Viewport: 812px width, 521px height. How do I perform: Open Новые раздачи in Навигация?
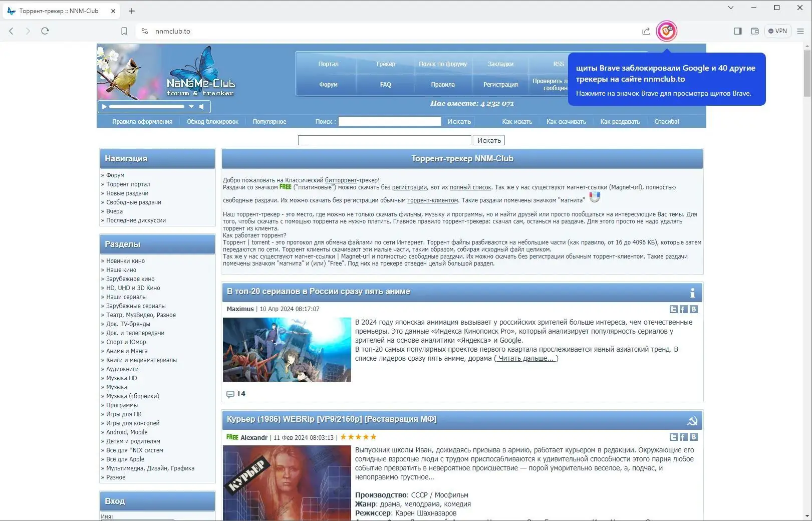tap(127, 193)
